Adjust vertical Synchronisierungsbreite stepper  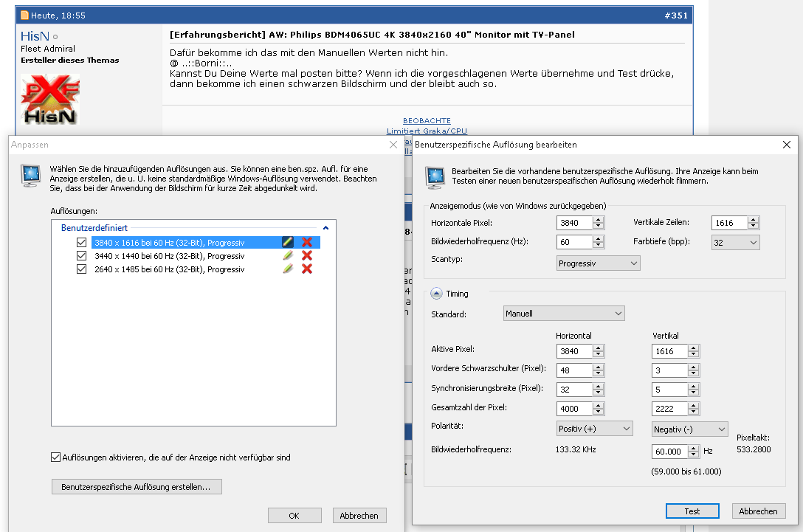pos(694,389)
